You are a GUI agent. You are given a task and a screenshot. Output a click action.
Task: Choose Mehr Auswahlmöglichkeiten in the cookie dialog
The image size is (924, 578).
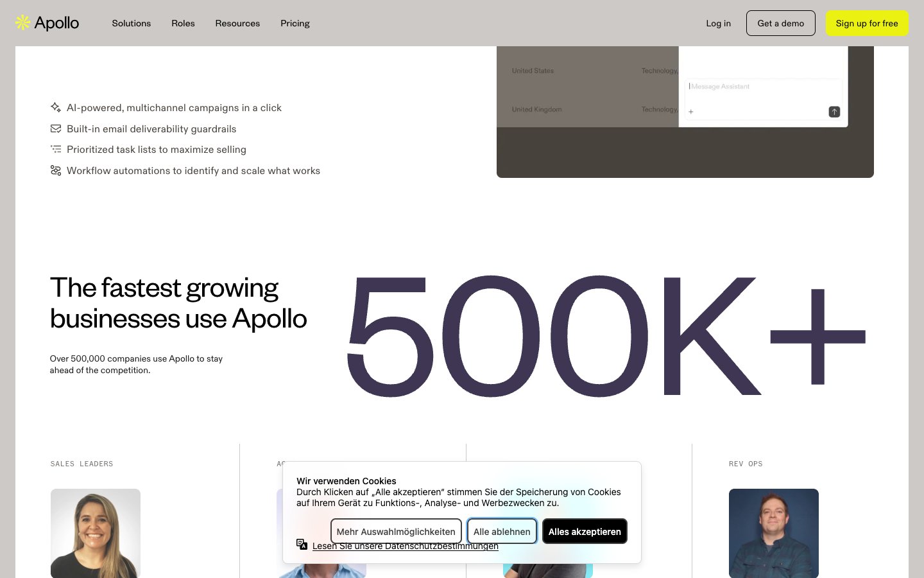(x=396, y=532)
